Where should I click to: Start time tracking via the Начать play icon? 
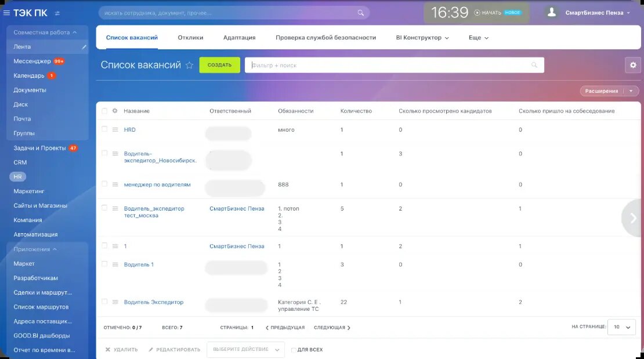[477, 12]
